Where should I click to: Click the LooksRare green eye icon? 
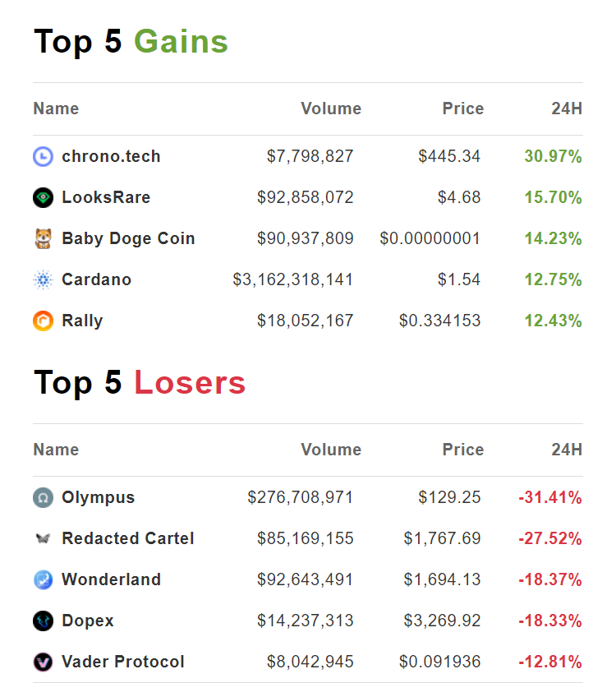point(43,197)
